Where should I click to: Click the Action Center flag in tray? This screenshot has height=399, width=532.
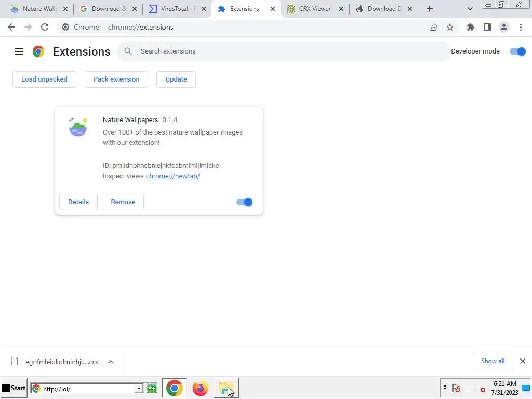click(456, 388)
